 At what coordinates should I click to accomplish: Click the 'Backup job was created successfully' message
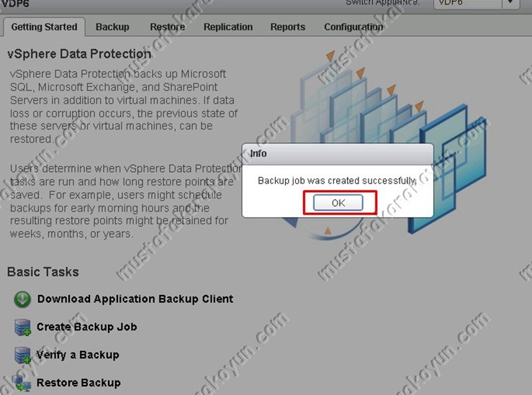337,181
